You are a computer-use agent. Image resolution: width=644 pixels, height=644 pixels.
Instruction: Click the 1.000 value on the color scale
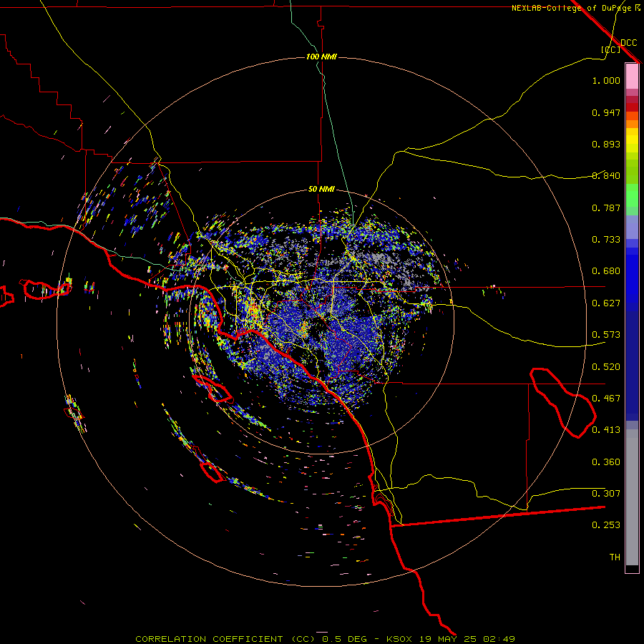606,80
